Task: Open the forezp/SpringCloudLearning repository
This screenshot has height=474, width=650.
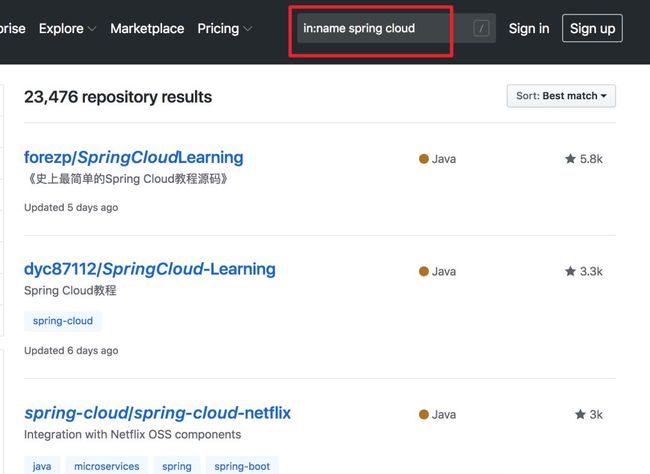Action: click(133, 158)
